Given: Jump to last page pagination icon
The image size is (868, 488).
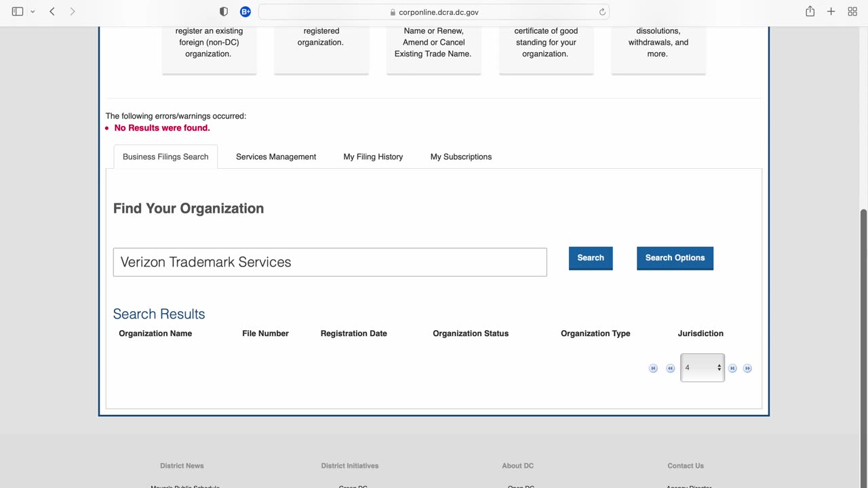Looking at the screenshot, I should 747,368.
